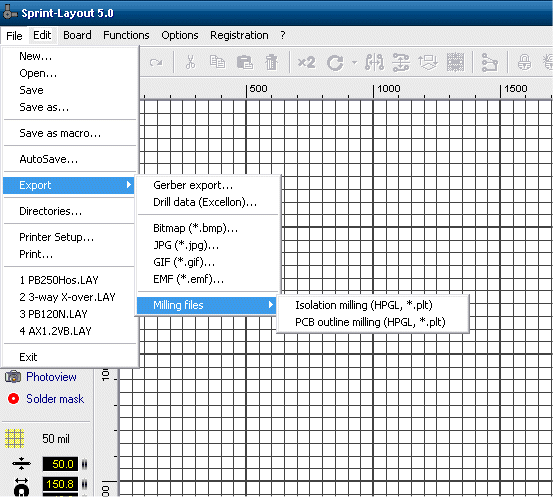Click the stepper beside the 50.0 field

[84, 464]
